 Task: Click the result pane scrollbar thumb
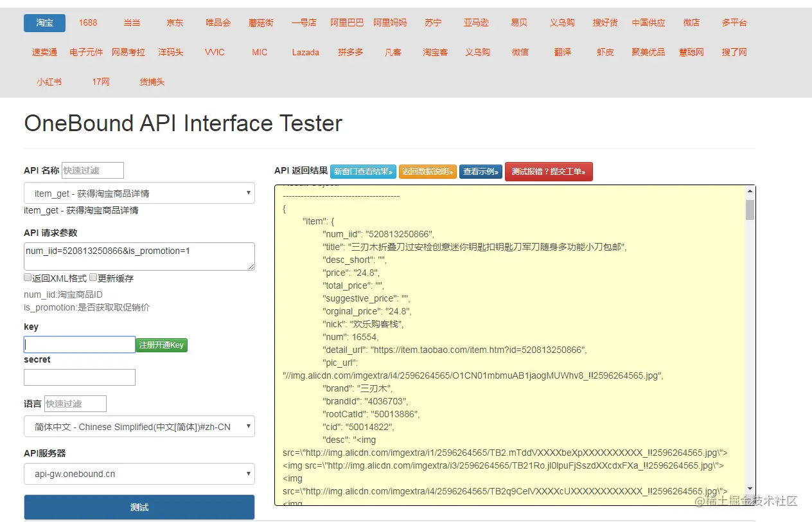tap(750, 210)
